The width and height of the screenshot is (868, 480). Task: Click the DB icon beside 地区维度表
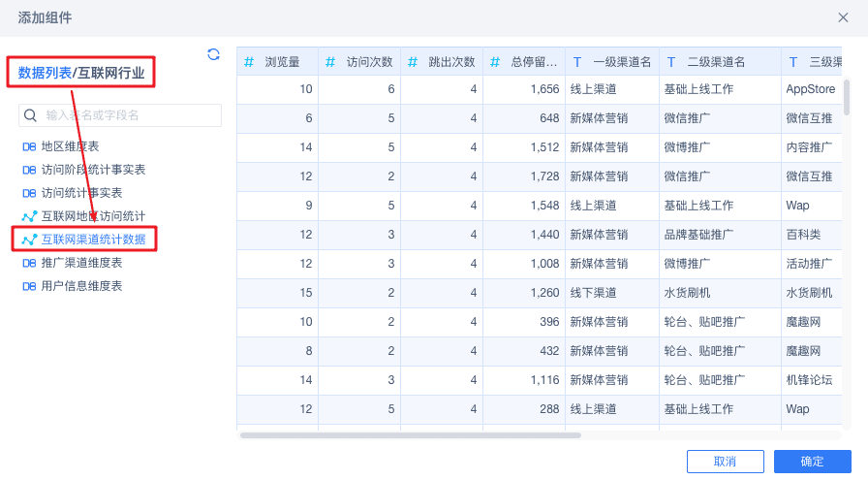(29, 146)
